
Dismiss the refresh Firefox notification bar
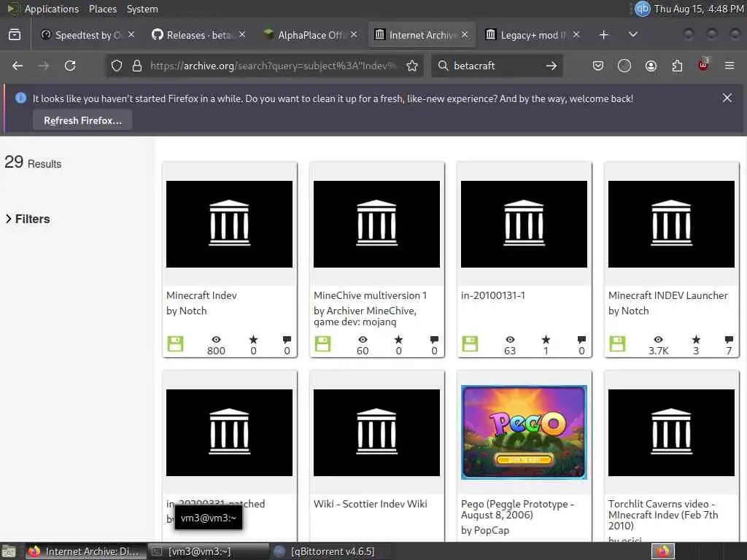(727, 98)
